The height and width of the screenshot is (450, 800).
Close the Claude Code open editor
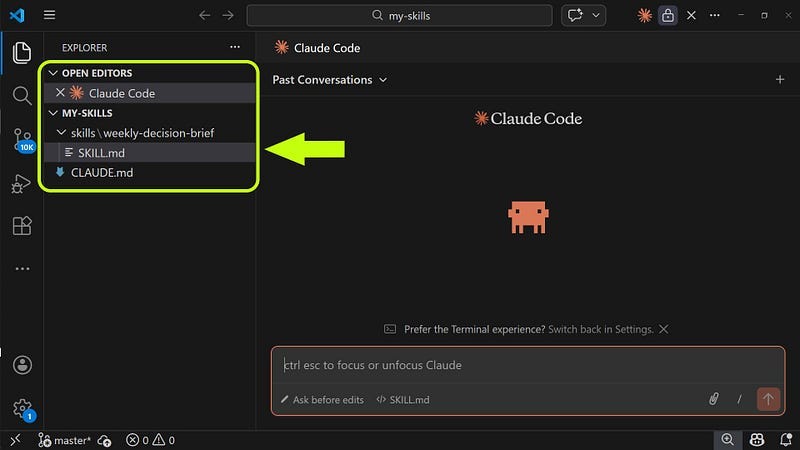click(60, 92)
